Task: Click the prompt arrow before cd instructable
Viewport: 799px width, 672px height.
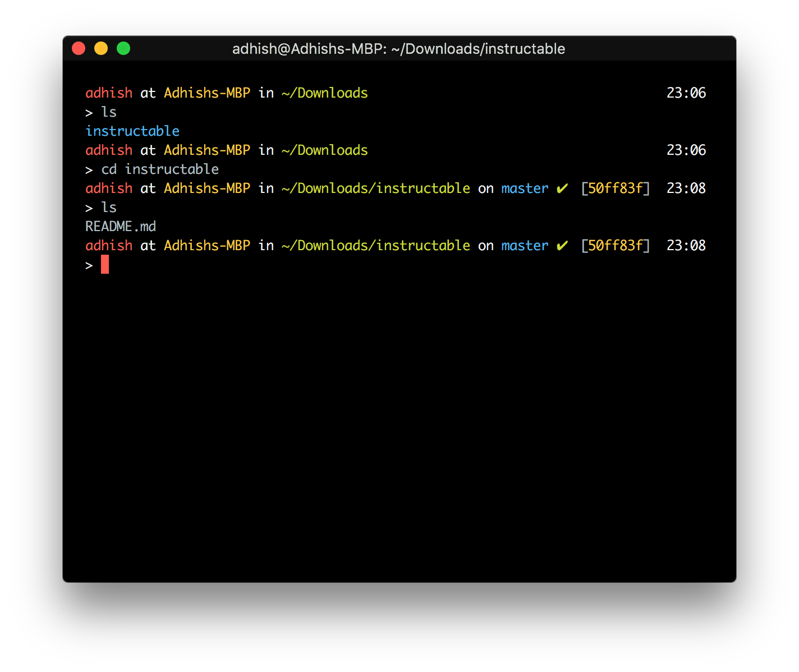Action: pos(89,169)
